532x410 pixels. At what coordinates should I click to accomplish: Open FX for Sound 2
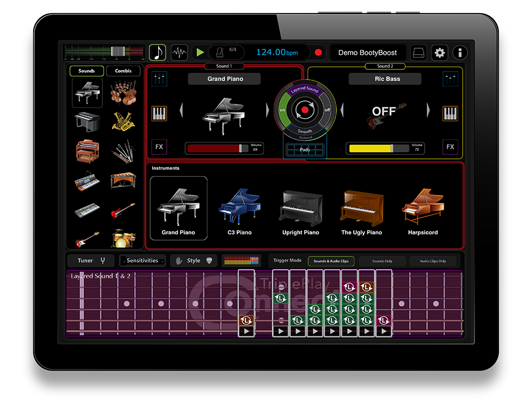450,147
